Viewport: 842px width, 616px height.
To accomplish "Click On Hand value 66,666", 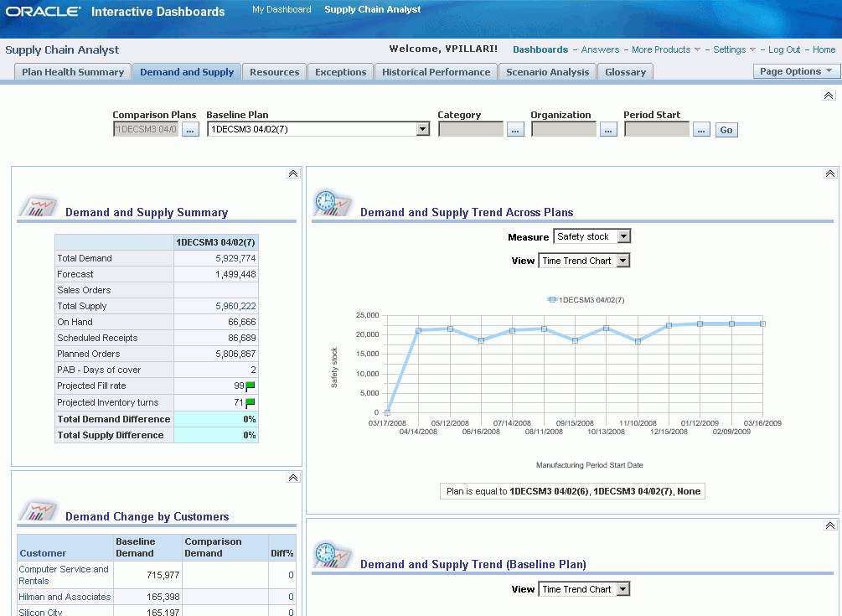I will coord(242,322).
